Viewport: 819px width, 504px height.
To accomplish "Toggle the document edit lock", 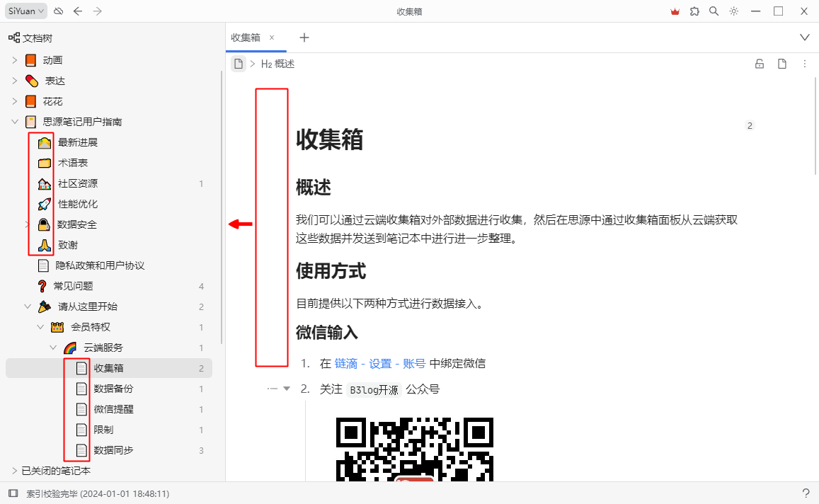I will (x=760, y=64).
